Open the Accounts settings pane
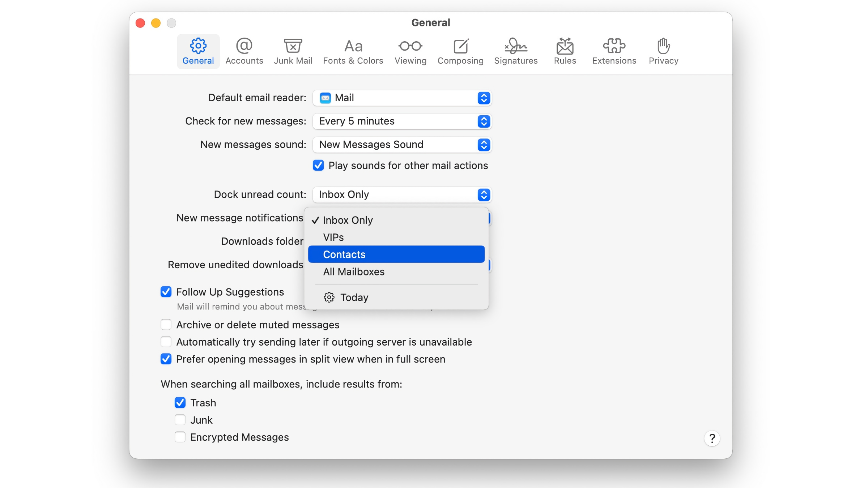868x488 pixels. click(x=244, y=51)
